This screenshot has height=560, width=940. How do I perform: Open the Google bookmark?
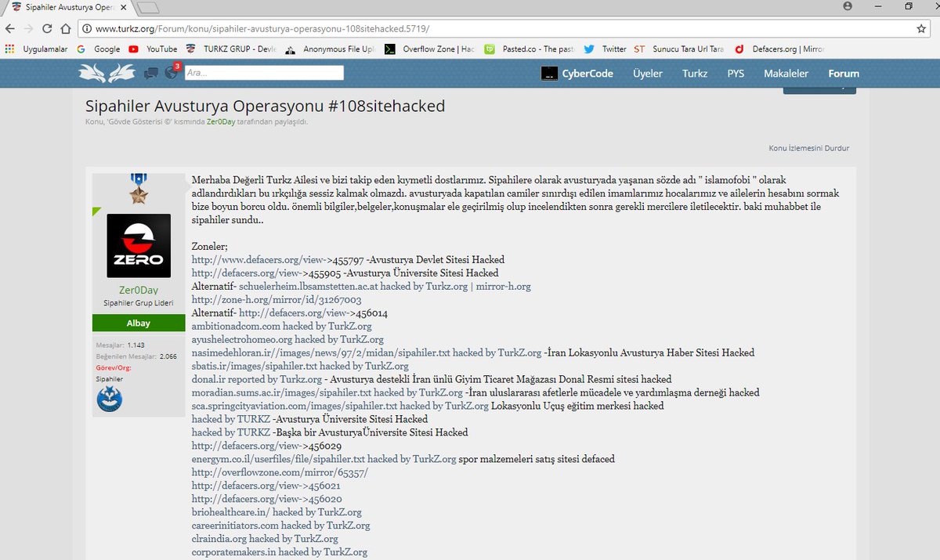pos(99,49)
